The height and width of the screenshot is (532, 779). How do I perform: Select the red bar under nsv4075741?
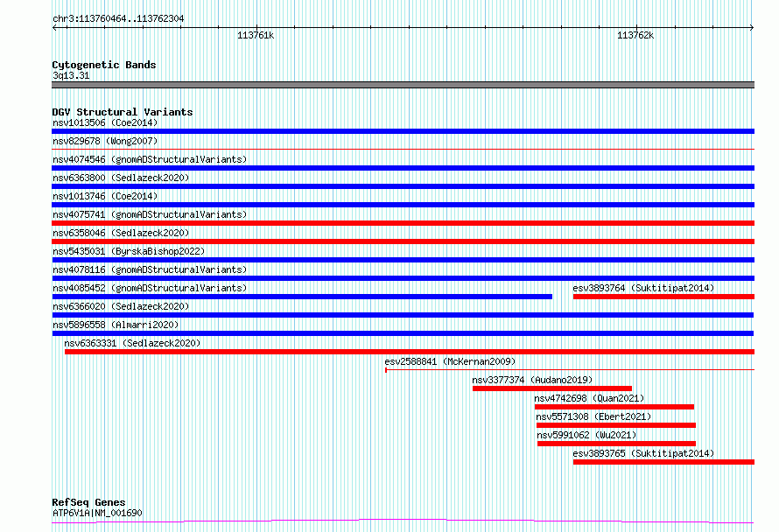[403, 223]
